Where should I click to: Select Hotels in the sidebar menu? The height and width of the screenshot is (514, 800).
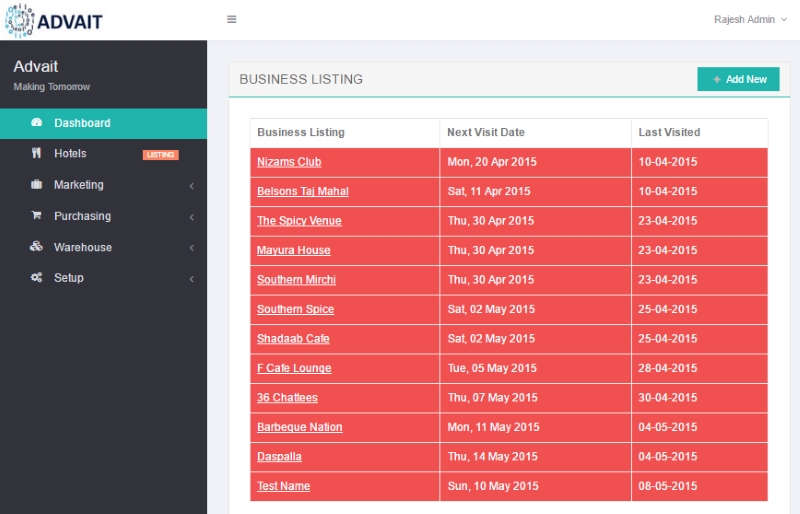[70, 154]
